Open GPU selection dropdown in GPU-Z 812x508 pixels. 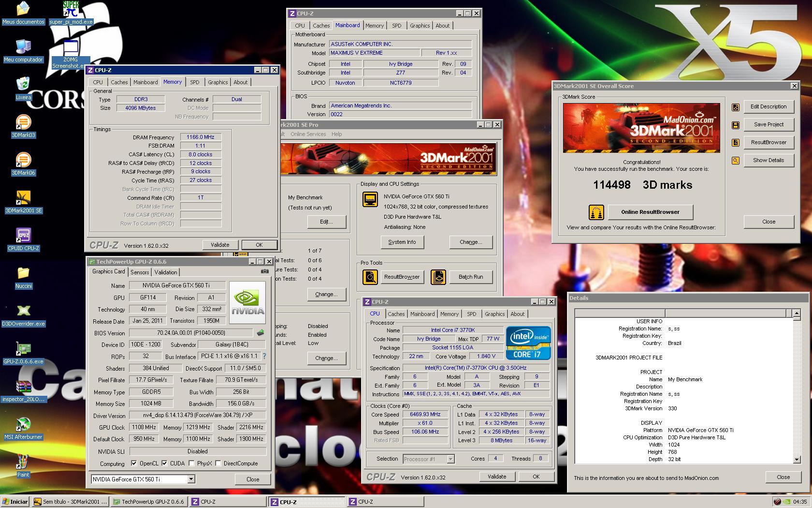point(191,479)
